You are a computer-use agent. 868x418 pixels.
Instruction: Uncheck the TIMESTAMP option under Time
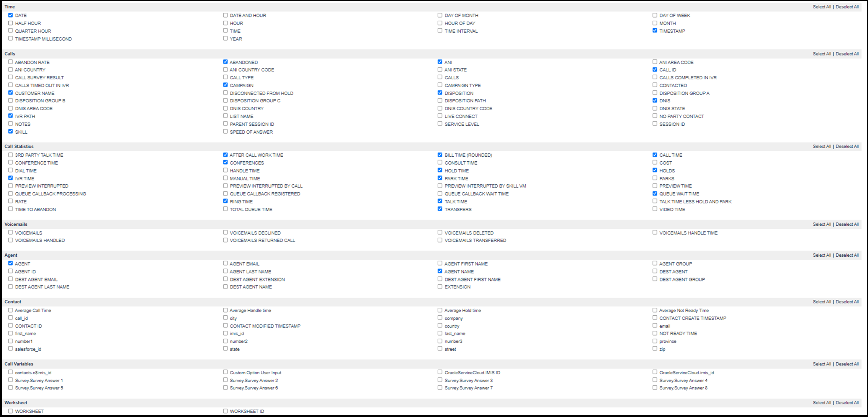(x=655, y=30)
